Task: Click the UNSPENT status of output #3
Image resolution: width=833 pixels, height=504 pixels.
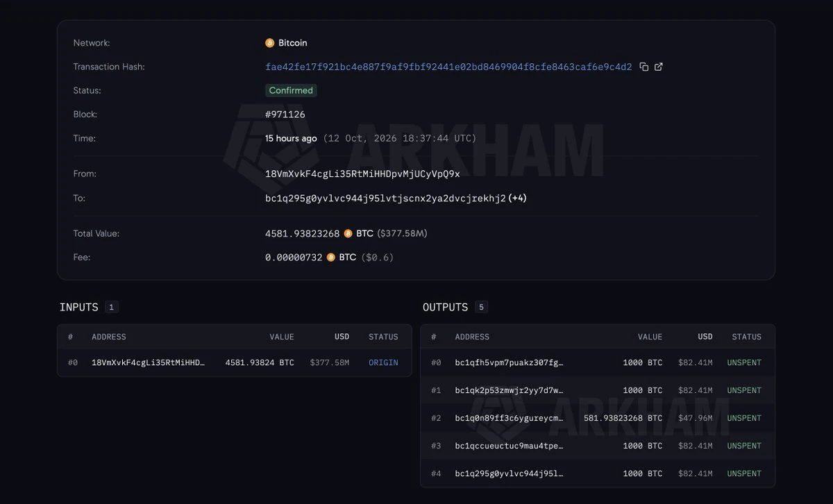Action: [x=744, y=446]
